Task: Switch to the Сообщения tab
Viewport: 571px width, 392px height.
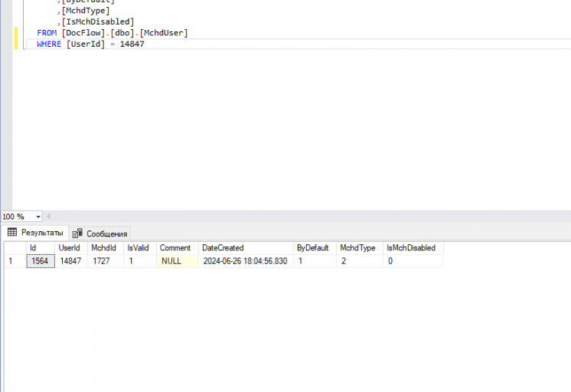Action: tap(100, 234)
